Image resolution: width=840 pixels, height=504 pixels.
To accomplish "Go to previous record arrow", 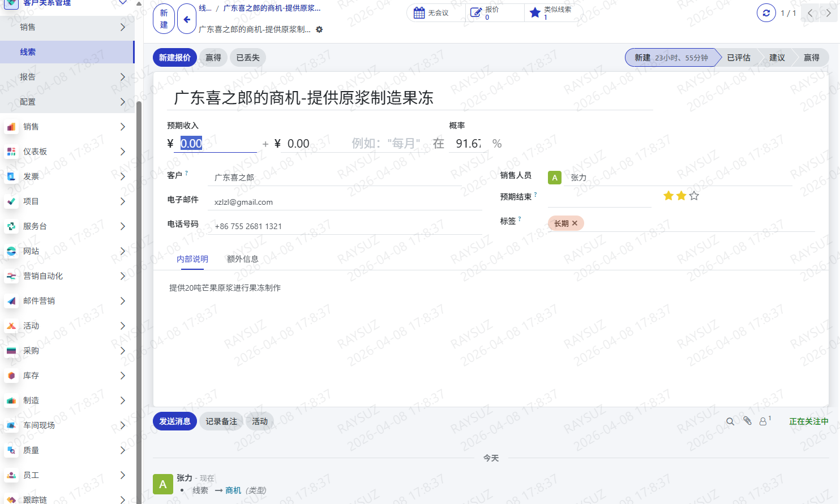I will 810,12.
